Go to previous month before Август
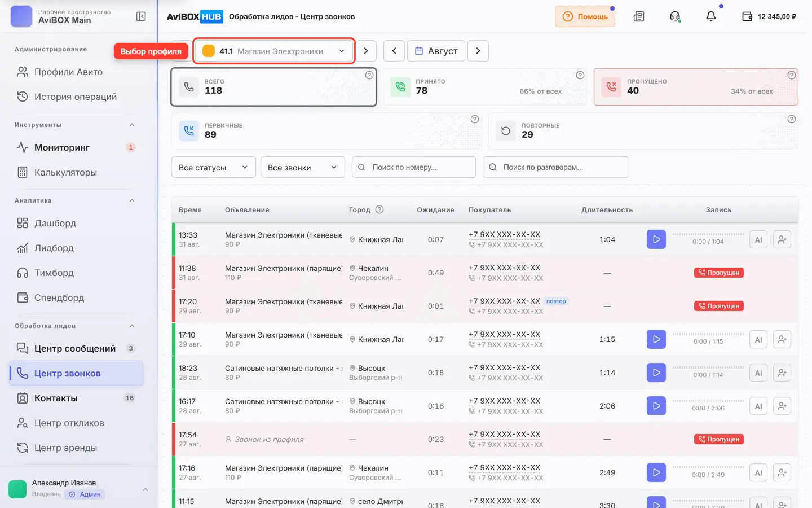Screen dimensions: 812x508 [394, 51]
